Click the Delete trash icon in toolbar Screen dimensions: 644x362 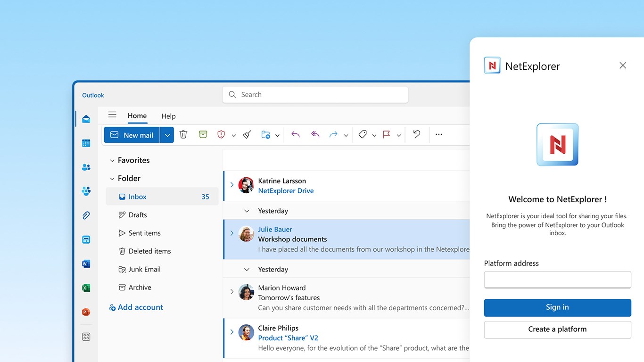pyautogui.click(x=183, y=134)
